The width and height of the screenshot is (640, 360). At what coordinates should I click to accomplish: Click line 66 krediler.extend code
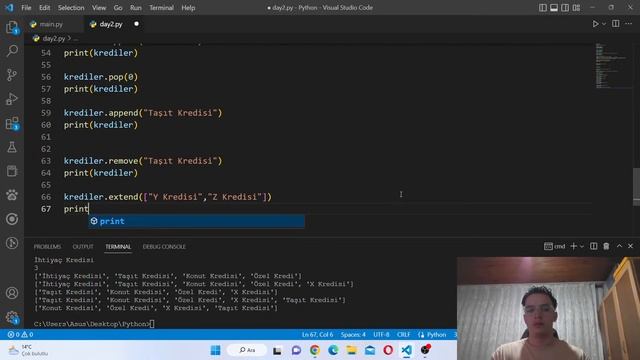click(x=168, y=197)
